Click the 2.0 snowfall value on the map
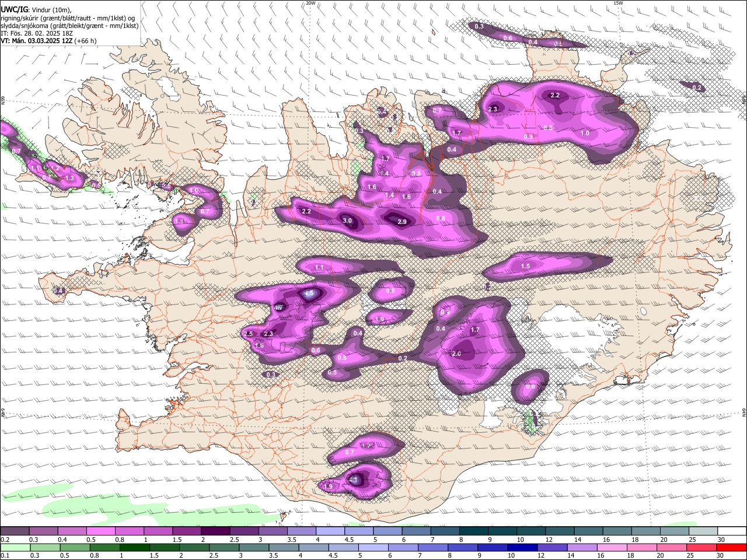Viewport: 747px width, 560px height. click(456, 353)
